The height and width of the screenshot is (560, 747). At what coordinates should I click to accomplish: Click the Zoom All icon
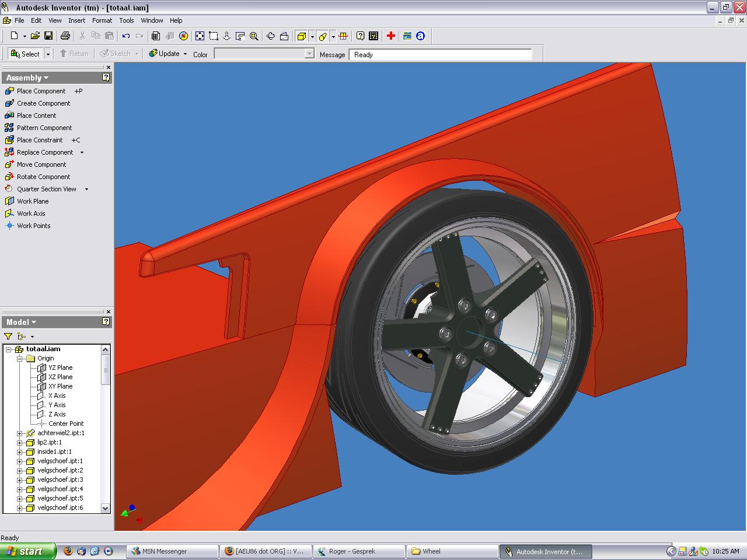200,36
